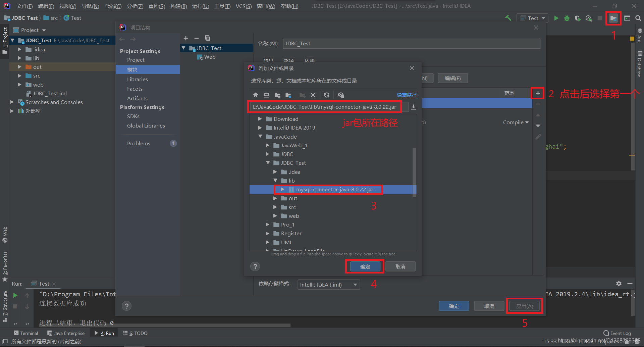Click the dependency add plus button
Image resolution: width=644 pixels, height=347 pixels.
tap(538, 93)
